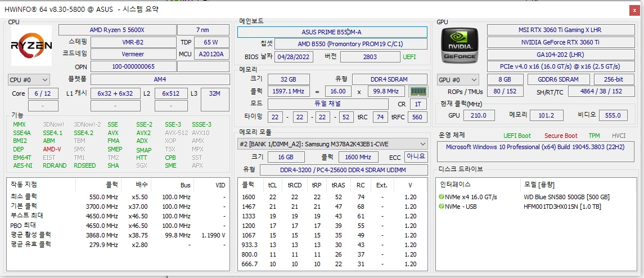Click the GDDR6 SDRAM memory type value
Screen dimensions: 644x278
pos(558,79)
